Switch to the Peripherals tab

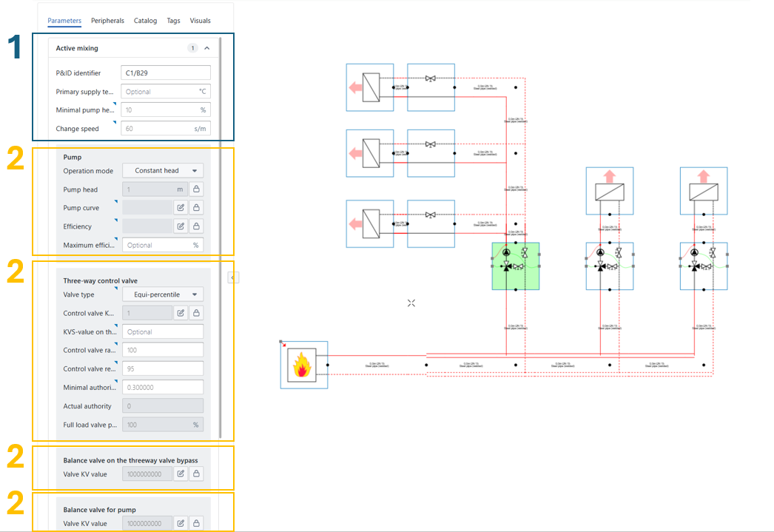[x=107, y=21]
